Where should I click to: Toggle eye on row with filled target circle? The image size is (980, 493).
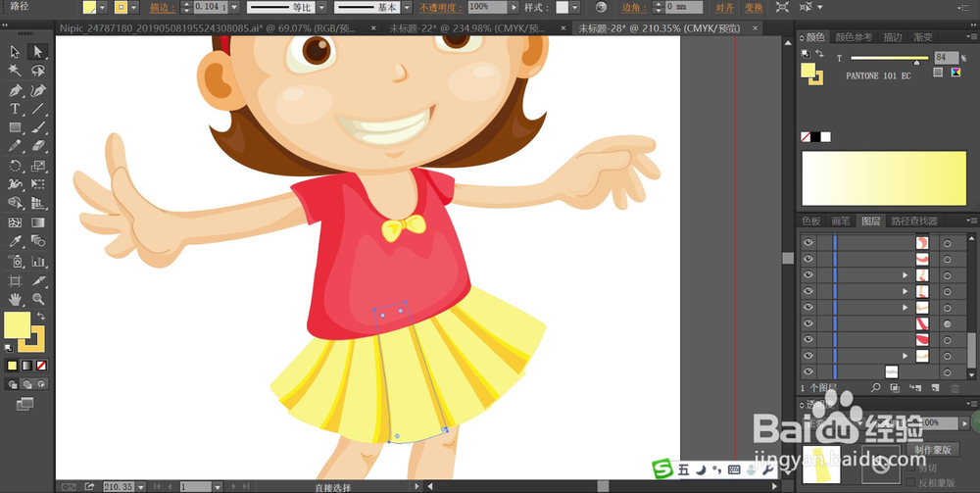click(808, 323)
